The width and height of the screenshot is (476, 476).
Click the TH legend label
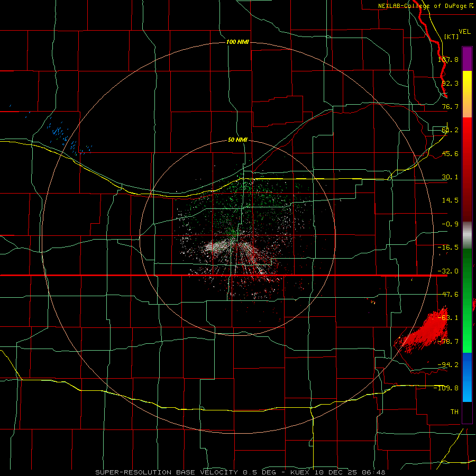pyautogui.click(x=454, y=411)
